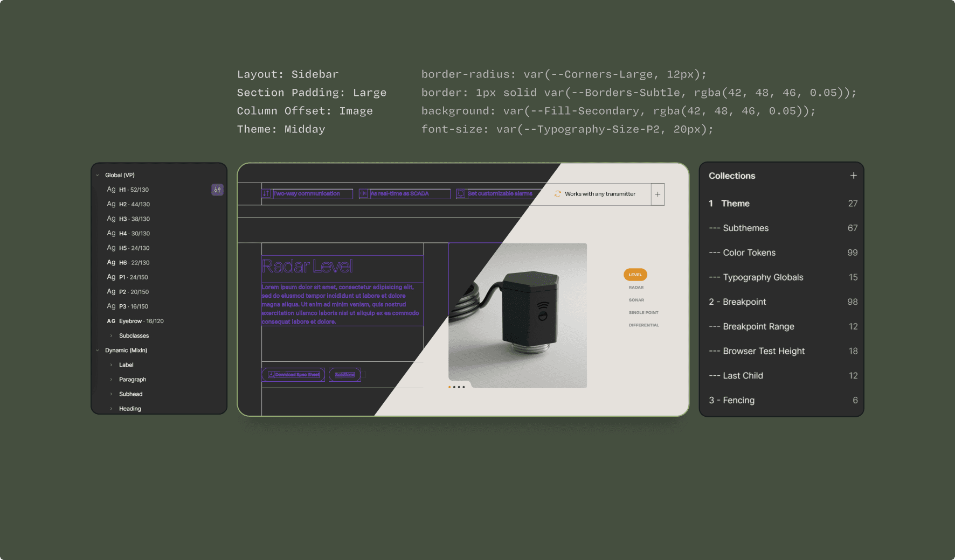
Task: Click the orange carousel dot under image
Action: [449, 387]
